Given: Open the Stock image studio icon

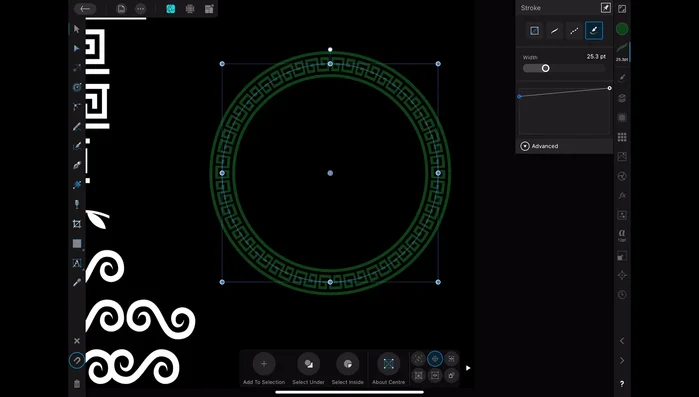Looking at the screenshot, I should 622,157.
